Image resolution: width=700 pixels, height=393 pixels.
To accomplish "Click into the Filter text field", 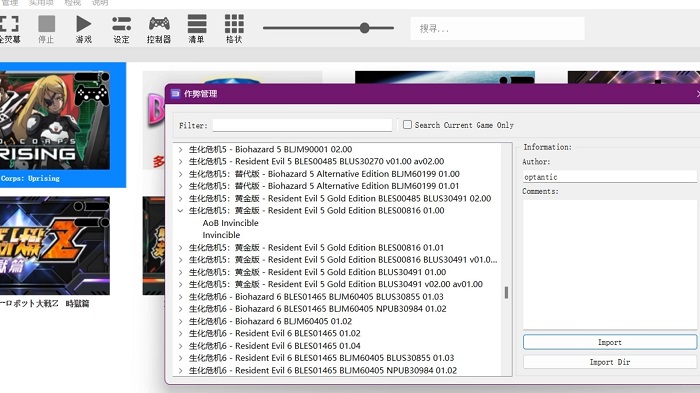I will 302,125.
